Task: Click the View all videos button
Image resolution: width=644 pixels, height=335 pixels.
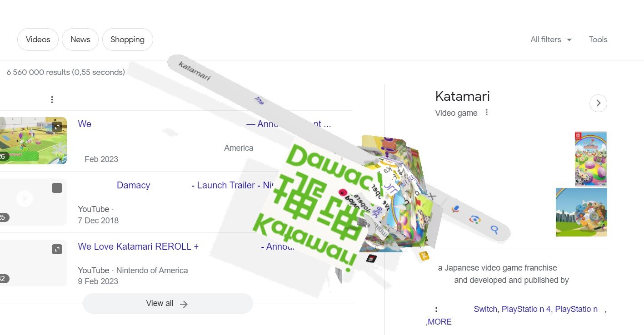Action: (168, 304)
